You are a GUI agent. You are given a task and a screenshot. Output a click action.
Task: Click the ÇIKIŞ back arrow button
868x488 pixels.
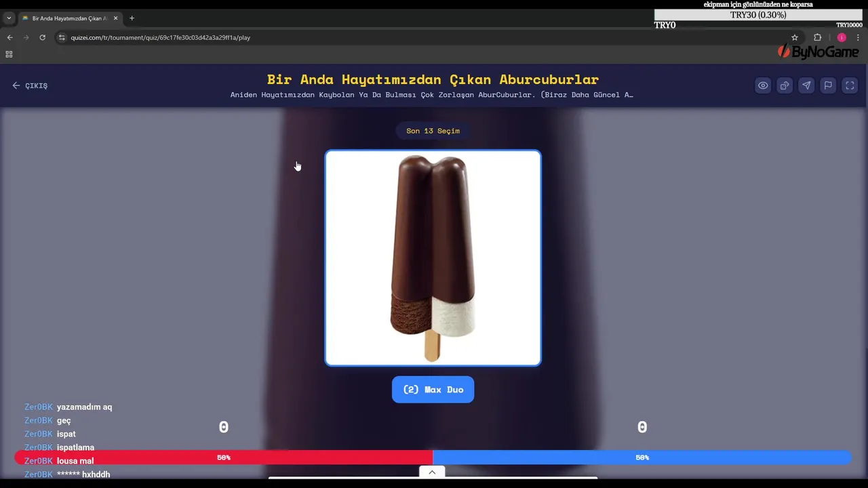click(x=30, y=85)
